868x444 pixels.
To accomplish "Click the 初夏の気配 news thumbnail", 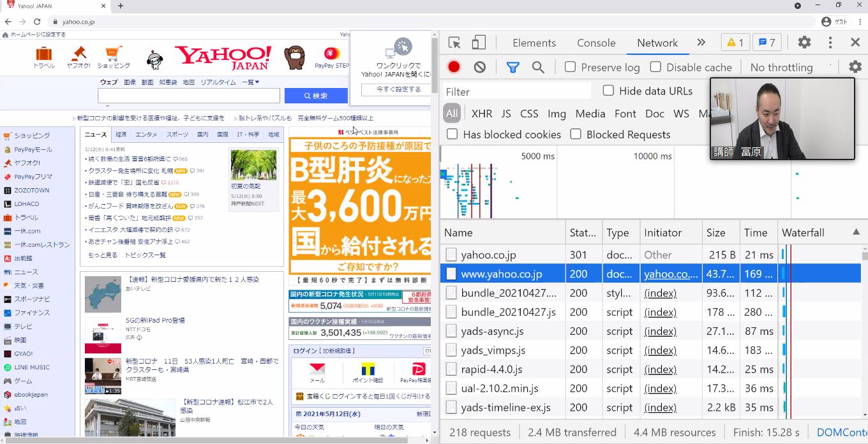I will 253,165.
